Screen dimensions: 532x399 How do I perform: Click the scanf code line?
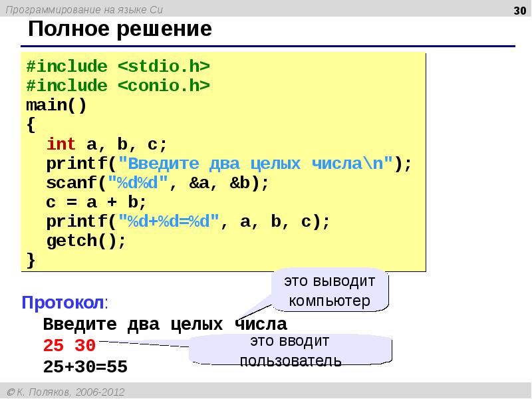tap(157, 183)
